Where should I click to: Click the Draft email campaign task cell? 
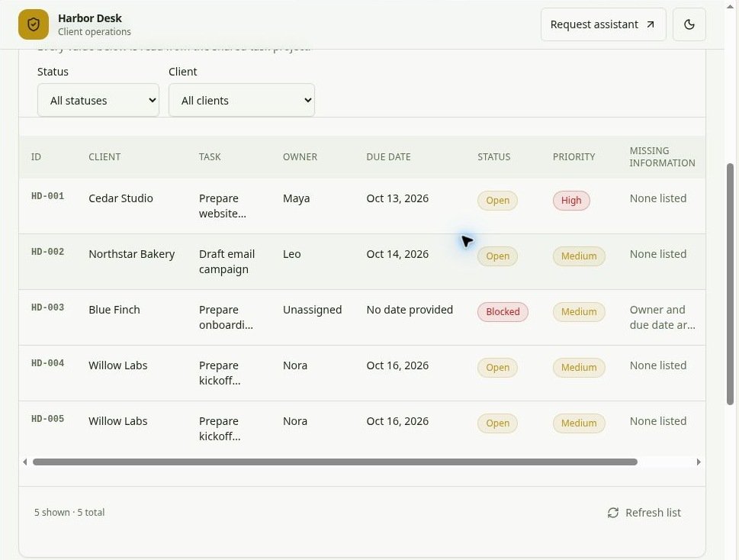coord(227,262)
